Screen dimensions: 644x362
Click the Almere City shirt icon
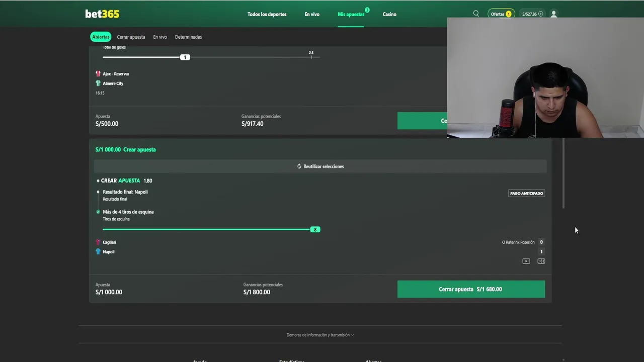pyautogui.click(x=98, y=83)
